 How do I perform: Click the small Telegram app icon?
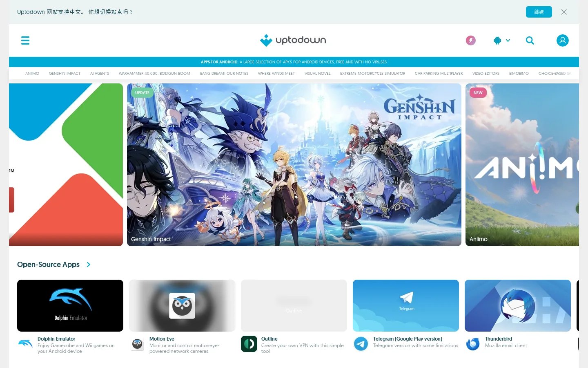pyautogui.click(x=361, y=344)
